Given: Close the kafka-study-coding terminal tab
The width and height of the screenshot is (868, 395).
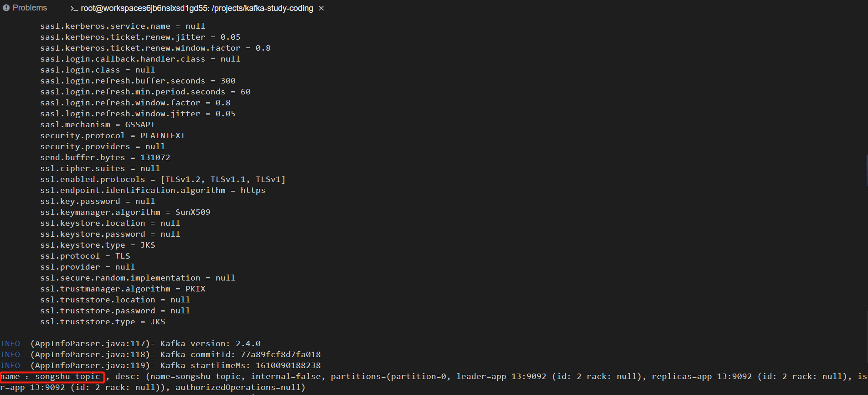Looking at the screenshot, I should 321,8.
